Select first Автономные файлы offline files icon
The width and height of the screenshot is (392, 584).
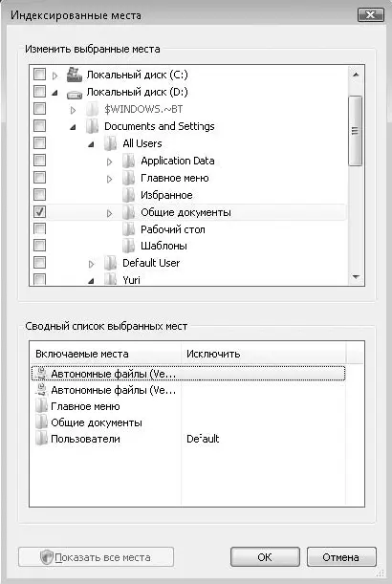coord(41,374)
